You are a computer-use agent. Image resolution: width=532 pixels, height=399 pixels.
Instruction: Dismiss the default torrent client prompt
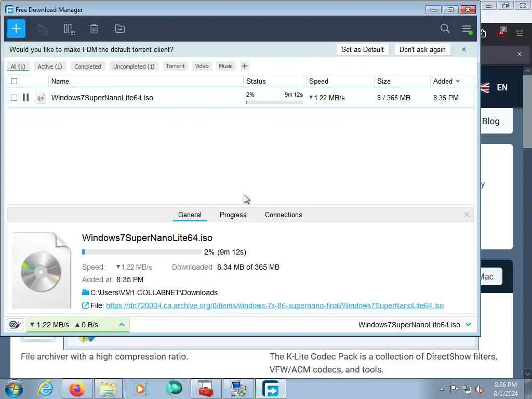(x=464, y=49)
